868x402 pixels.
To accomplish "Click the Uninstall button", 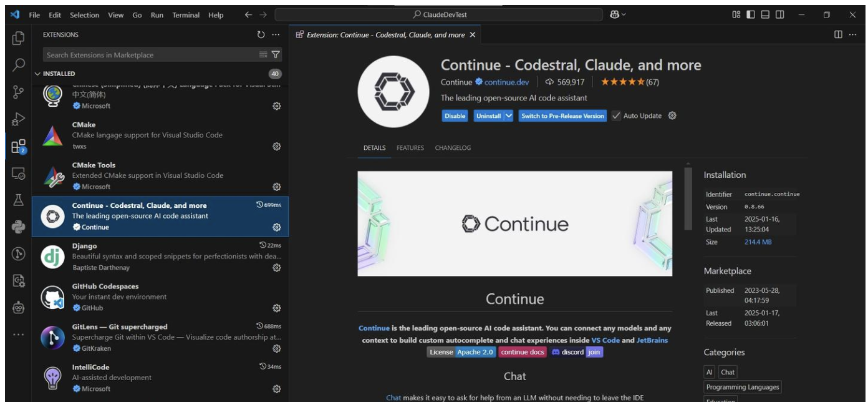I will [x=488, y=115].
